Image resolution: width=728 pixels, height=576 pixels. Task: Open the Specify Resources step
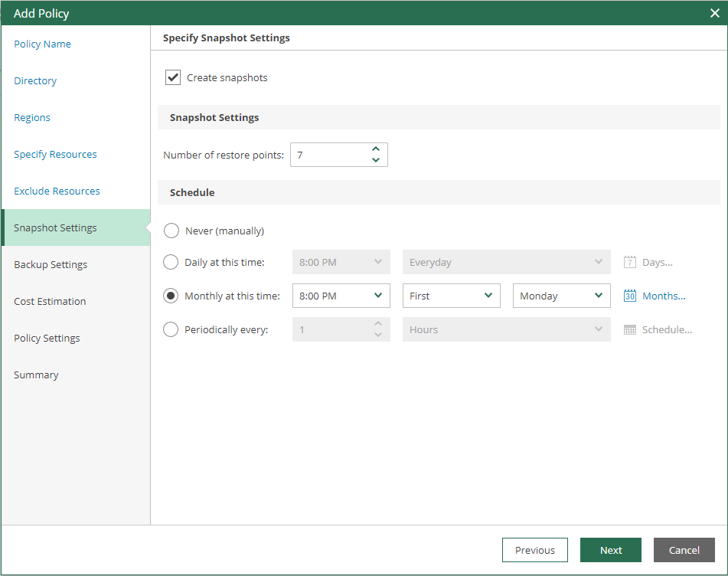pyautogui.click(x=55, y=154)
